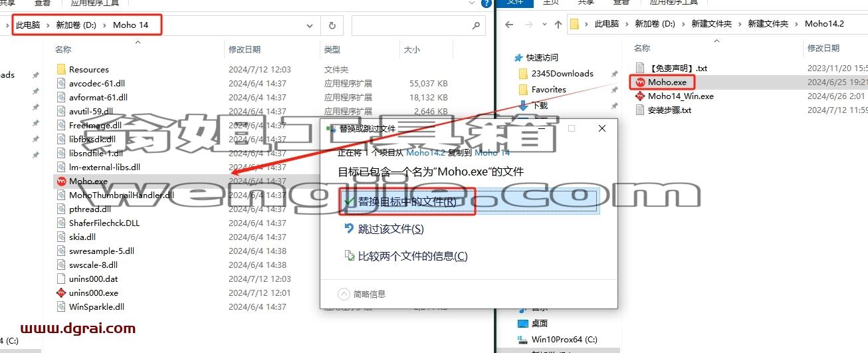Choose 跳过该文件(S) in the dialog
This screenshot has height=353, width=868.
click(391, 229)
